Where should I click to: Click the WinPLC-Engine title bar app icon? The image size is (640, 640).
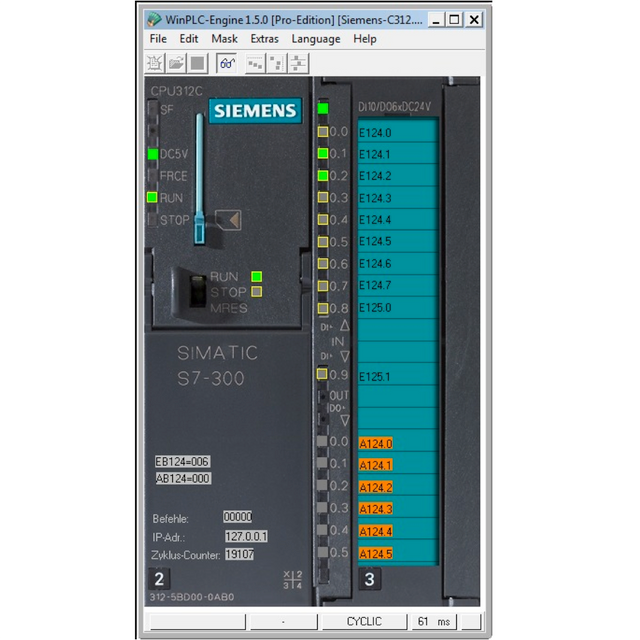tap(154, 19)
